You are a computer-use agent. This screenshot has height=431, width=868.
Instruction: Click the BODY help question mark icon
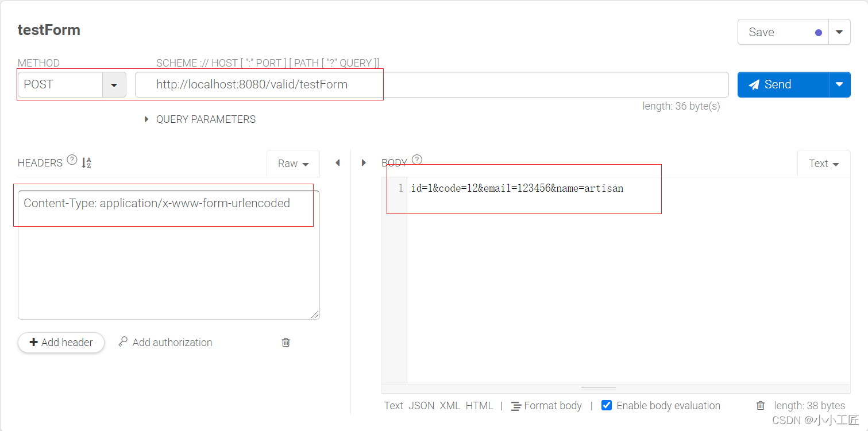pos(417,159)
